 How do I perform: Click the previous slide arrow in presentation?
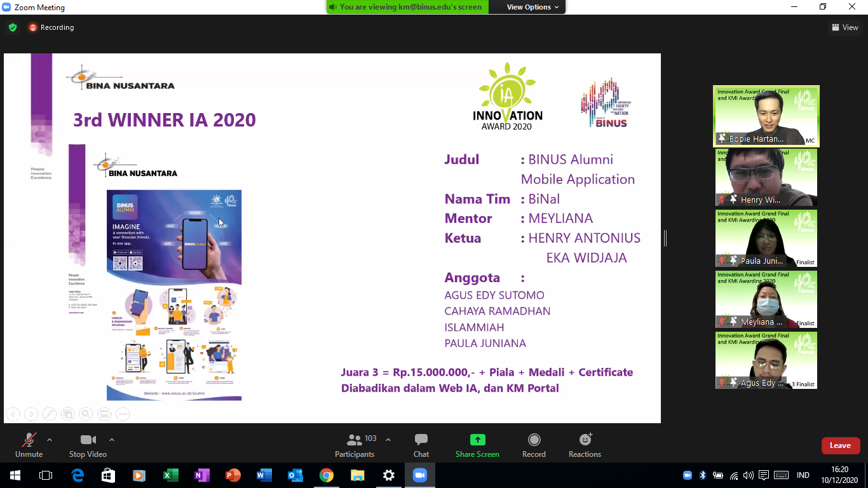click(13, 414)
